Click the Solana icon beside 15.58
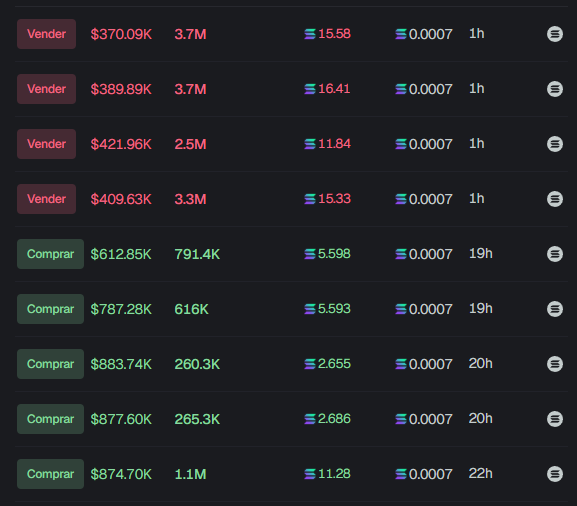577x506 pixels. coord(310,34)
